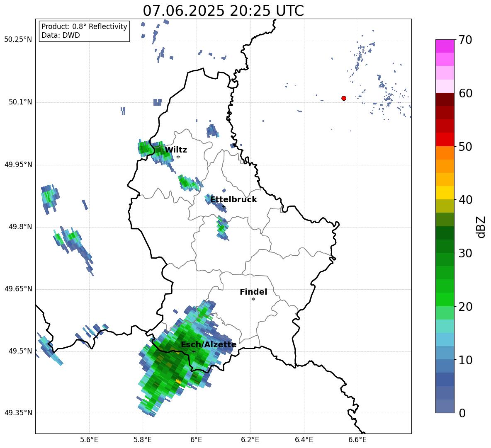Click the dark red color band below 60 dBZ

445,99
